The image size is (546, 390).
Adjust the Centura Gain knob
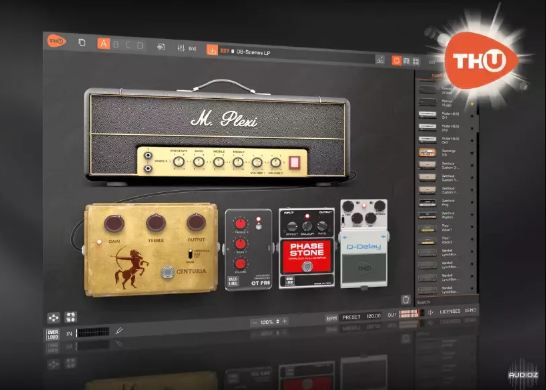(x=114, y=223)
